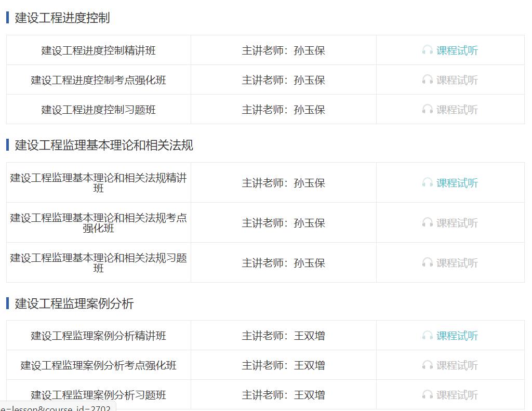Click headphone icon beside 建设工程监理案例分析考点强化班
This screenshot has height=411, width=532.
[428, 365]
